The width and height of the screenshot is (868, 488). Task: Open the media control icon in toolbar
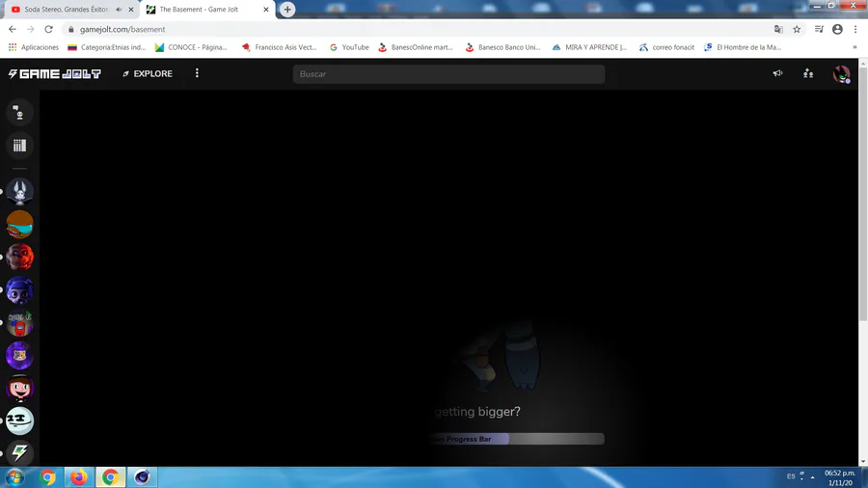click(819, 29)
